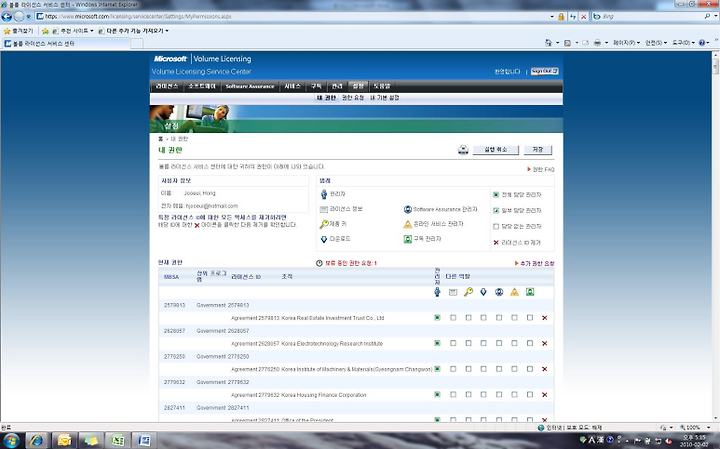The image size is (720, 449).
Task: Click the Sign Out button
Action: (545, 71)
